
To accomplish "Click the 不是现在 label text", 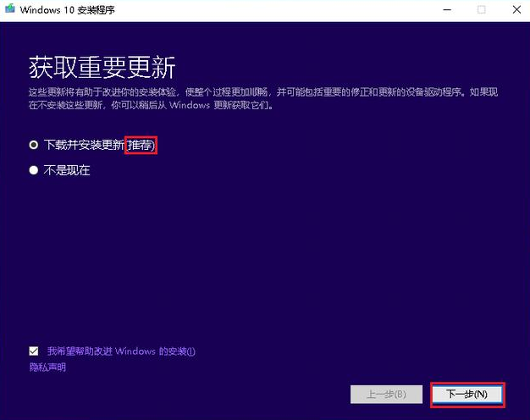I will pyautogui.click(x=67, y=170).
